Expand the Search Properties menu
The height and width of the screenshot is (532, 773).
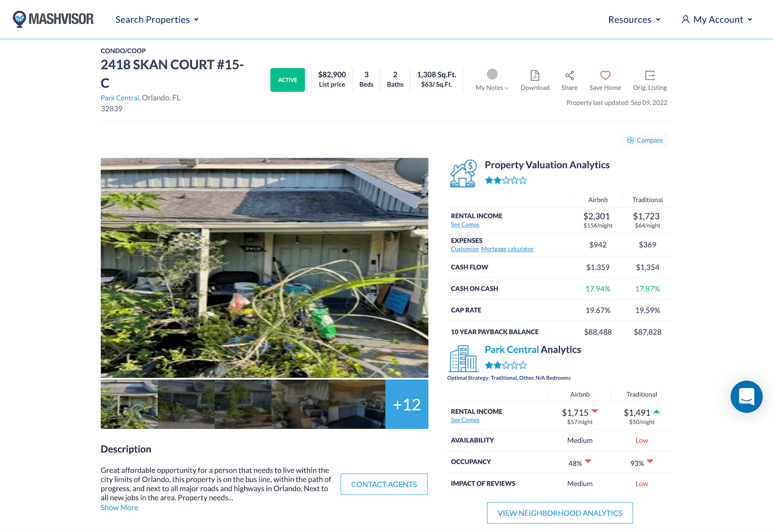(157, 20)
